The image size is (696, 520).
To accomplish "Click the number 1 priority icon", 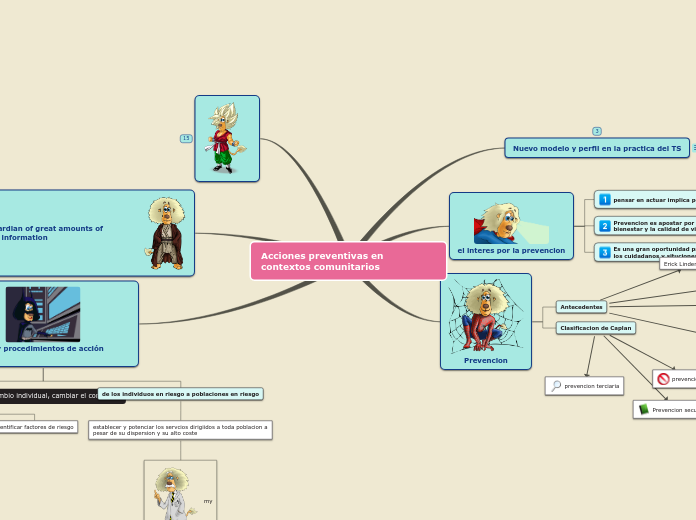I will coord(605,200).
